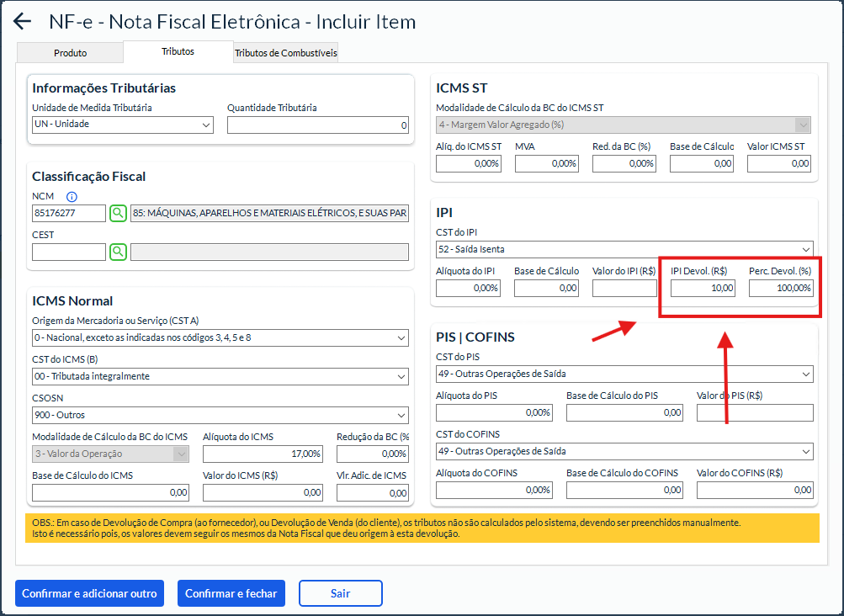Click the OBS devolução notice text

[386, 528]
